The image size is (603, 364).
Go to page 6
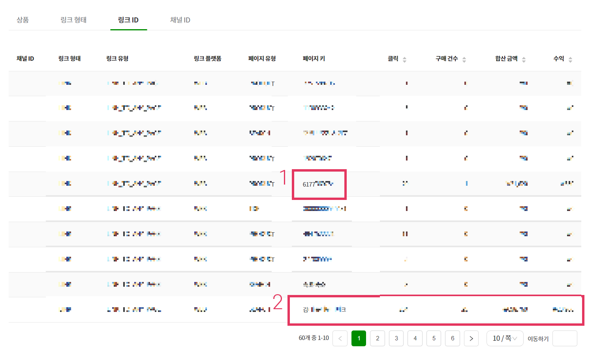pos(453,338)
